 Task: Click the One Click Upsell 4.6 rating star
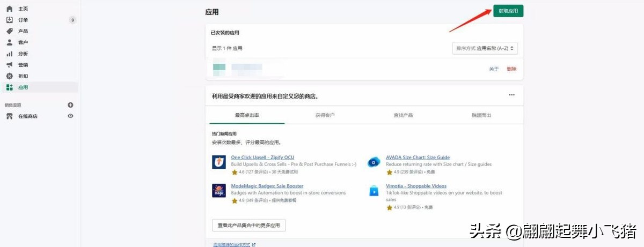click(234, 172)
